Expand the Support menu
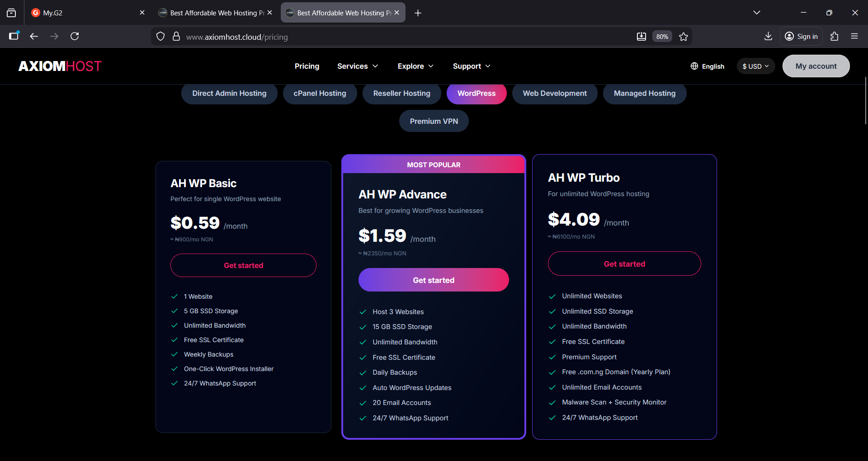This screenshot has width=868, height=461. pyautogui.click(x=472, y=66)
